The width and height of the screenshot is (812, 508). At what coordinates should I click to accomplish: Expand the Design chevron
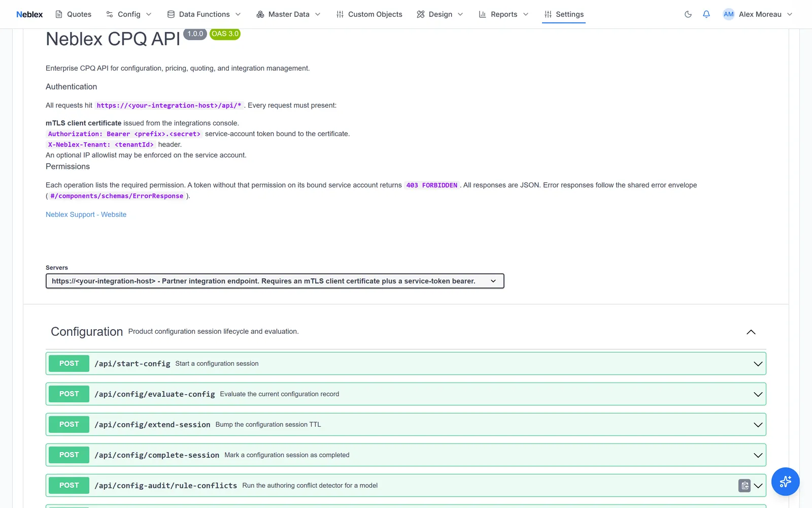point(460,14)
